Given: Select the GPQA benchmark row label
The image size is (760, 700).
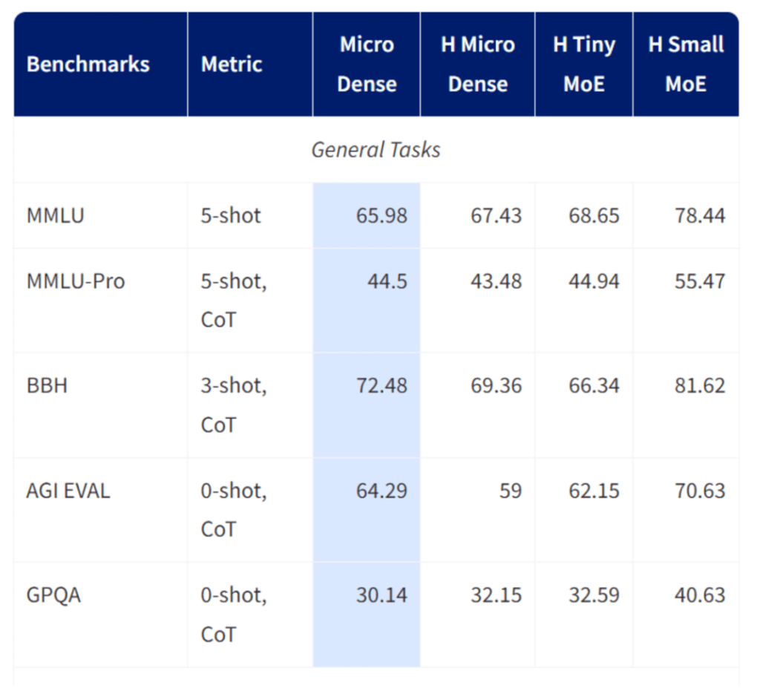Looking at the screenshot, I should click(x=53, y=595).
